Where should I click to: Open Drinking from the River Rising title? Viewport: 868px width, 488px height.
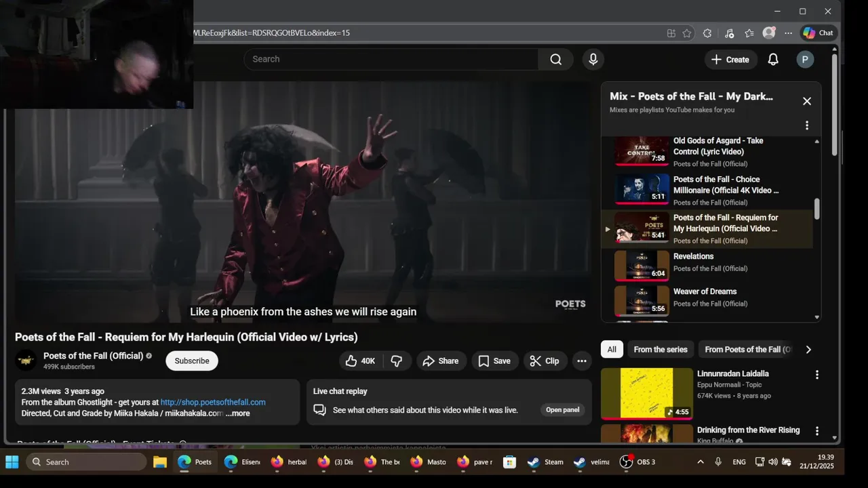748,430
